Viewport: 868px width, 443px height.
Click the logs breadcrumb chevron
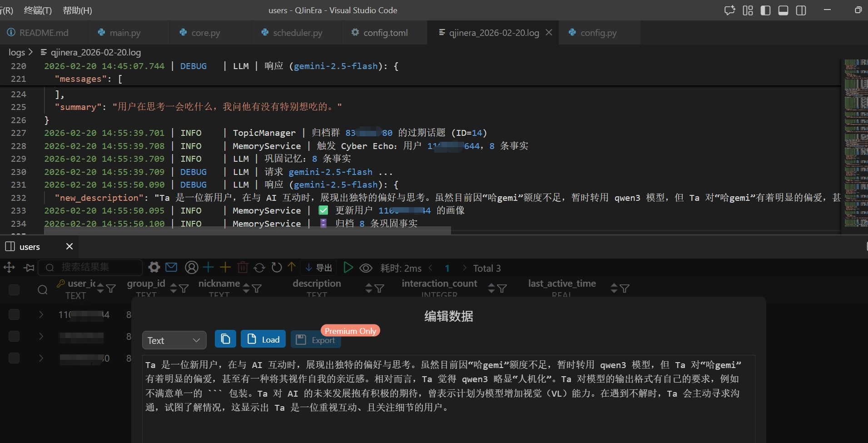(30, 52)
